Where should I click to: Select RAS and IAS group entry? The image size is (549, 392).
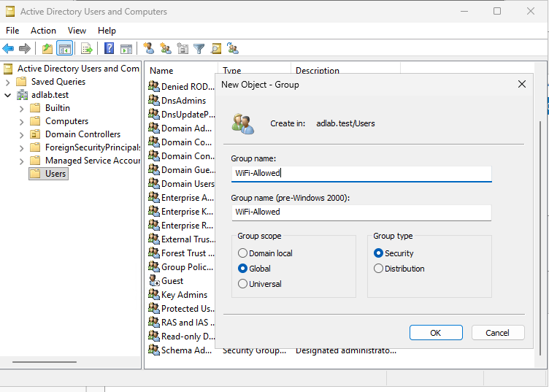[x=181, y=323]
